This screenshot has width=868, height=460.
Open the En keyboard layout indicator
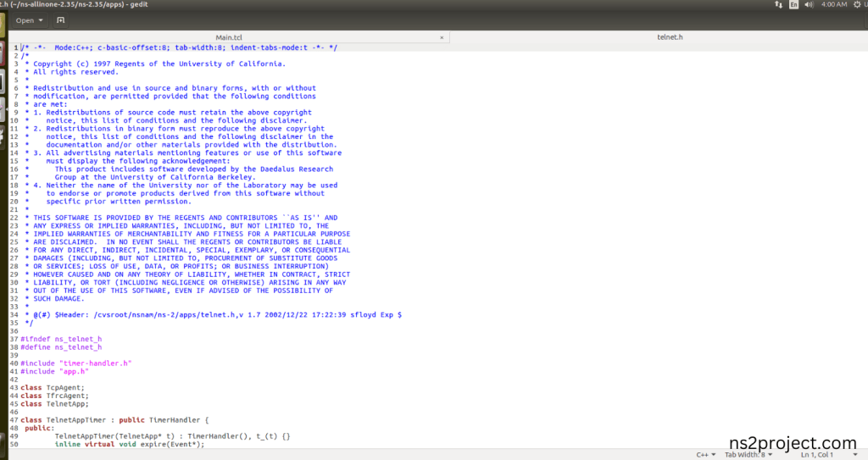[x=793, y=4]
